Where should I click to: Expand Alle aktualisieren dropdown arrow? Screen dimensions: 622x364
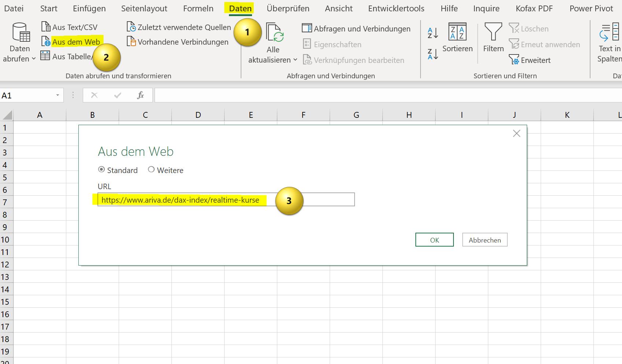point(295,60)
